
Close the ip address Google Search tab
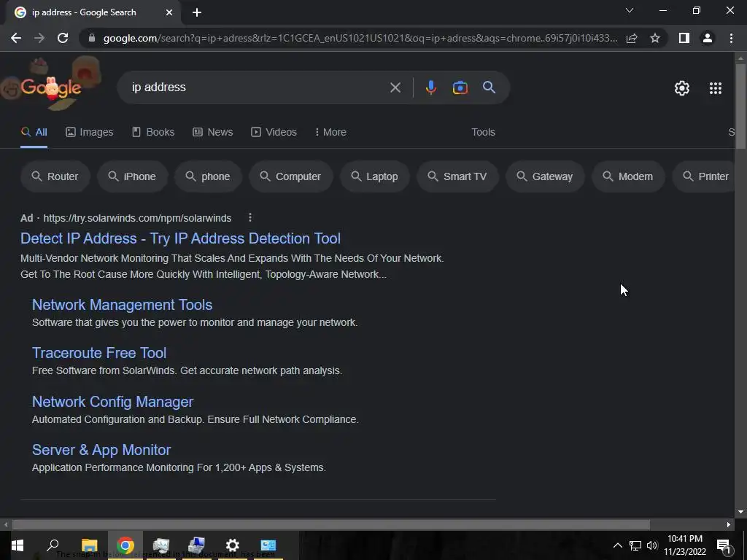169,12
